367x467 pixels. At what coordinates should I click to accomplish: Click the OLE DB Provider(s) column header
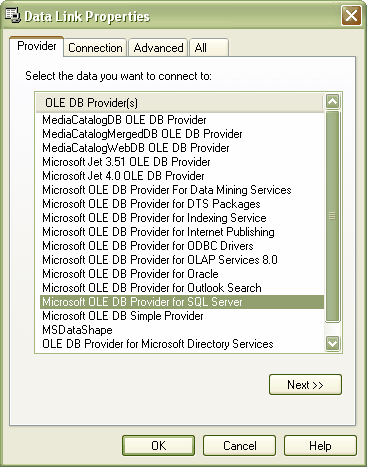(x=179, y=103)
